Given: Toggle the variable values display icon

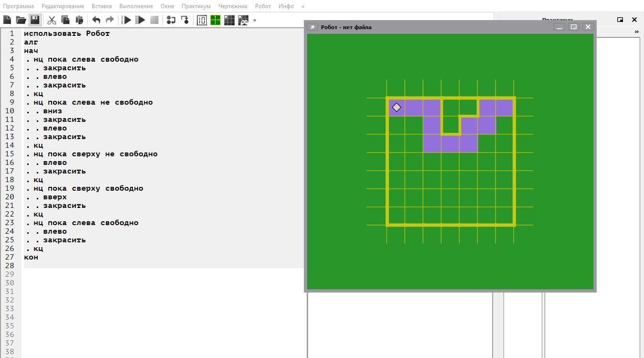Looking at the screenshot, I should pyautogui.click(x=202, y=20).
